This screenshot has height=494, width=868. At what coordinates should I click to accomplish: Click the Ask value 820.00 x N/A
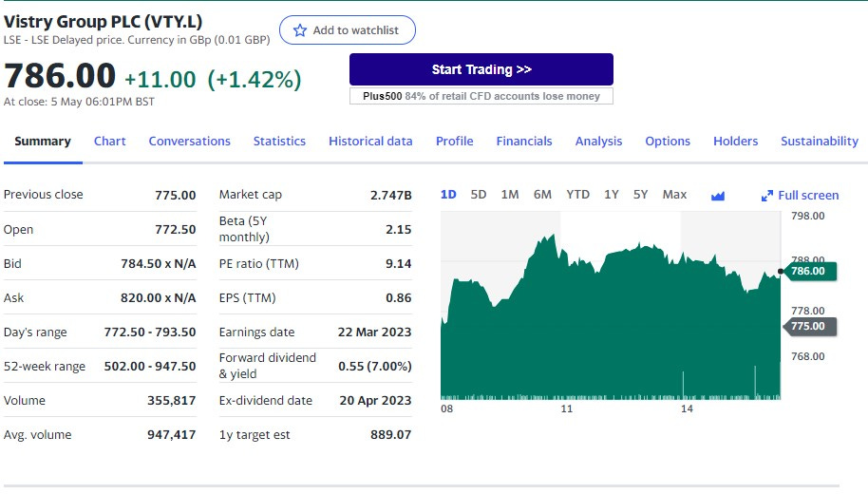coord(159,298)
